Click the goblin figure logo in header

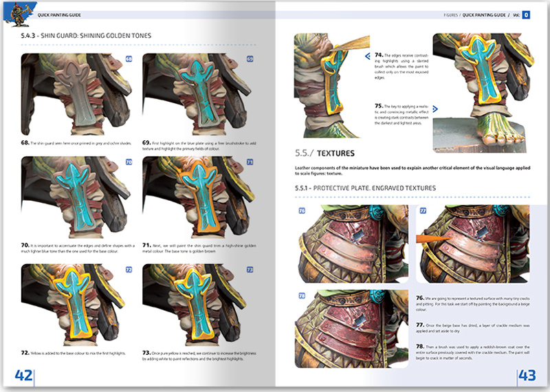21,14
